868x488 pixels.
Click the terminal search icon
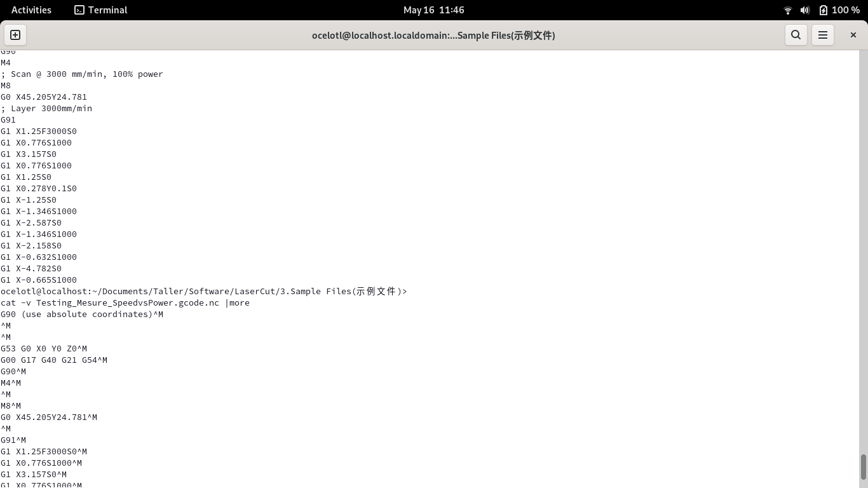(x=796, y=35)
